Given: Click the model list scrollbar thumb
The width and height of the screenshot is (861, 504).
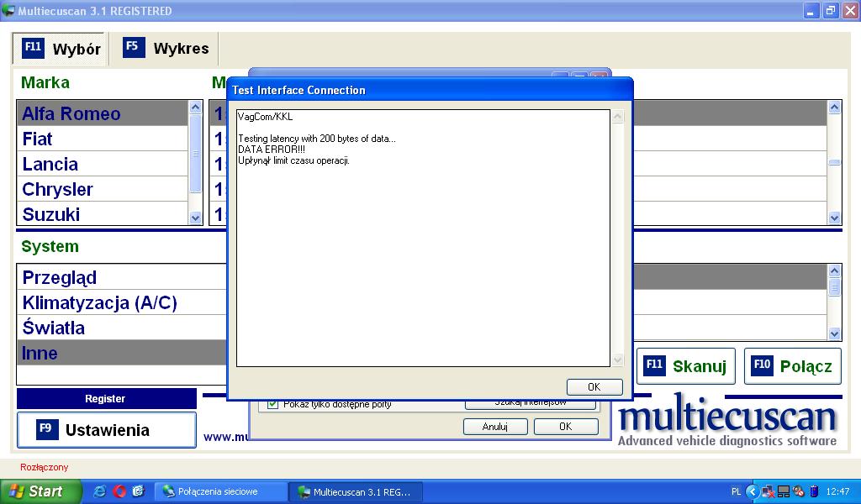Looking at the screenshot, I should click(835, 162).
